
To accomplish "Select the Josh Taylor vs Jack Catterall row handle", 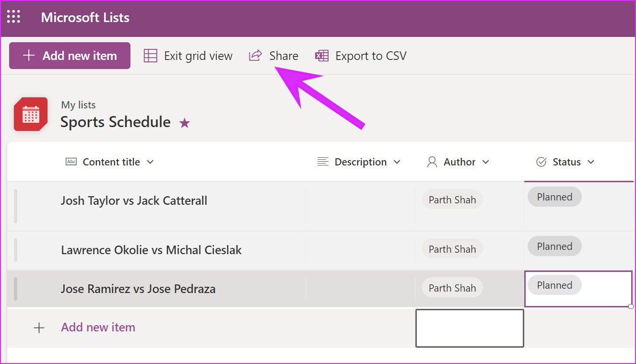I will 15,206.
